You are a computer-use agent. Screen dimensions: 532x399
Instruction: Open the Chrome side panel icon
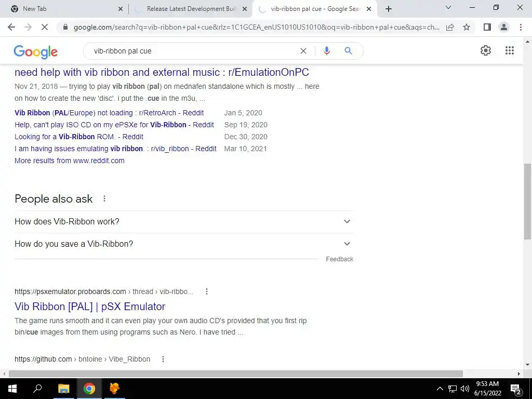pyautogui.click(x=487, y=27)
